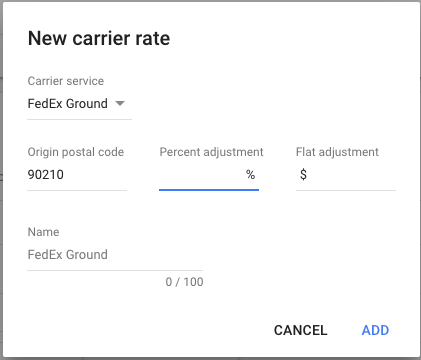Image resolution: width=421 pixels, height=360 pixels.
Task: Click the Name field with FedEx Ground placeholder
Action: (x=115, y=255)
